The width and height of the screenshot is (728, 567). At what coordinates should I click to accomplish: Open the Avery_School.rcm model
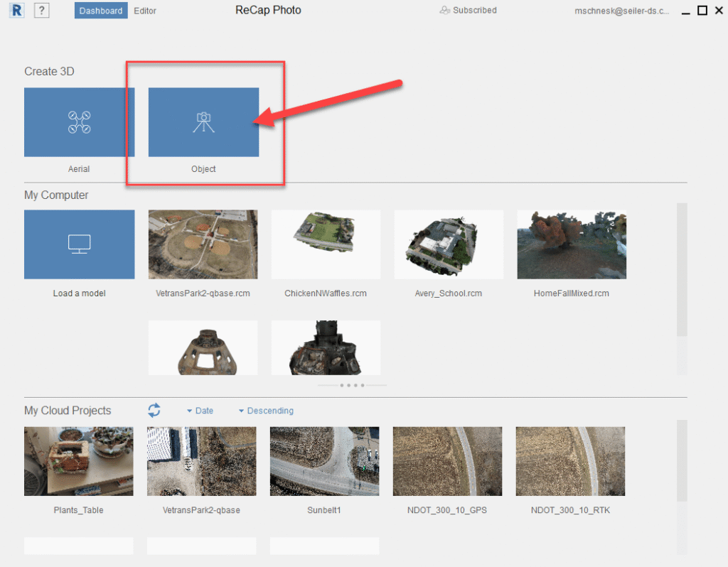tap(448, 244)
